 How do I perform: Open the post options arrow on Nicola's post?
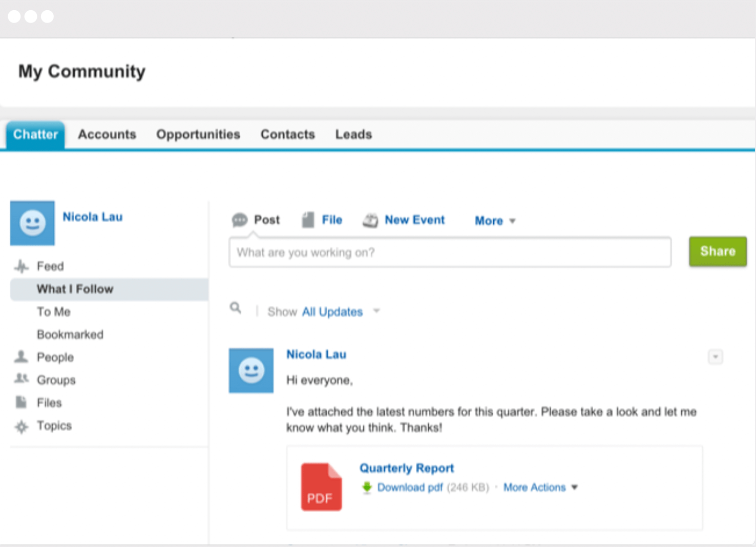coord(715,356)
